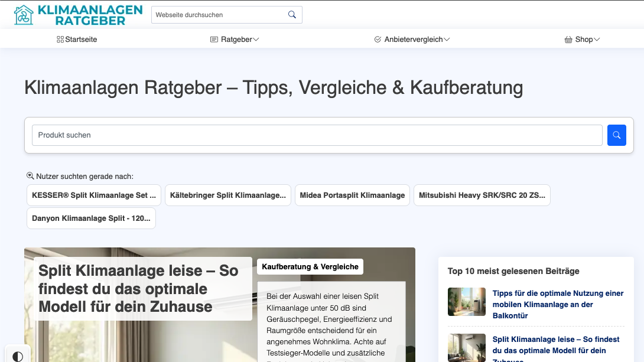
Task: Click the balcony door article thumbnail
Action: click(x=466, y=302)
